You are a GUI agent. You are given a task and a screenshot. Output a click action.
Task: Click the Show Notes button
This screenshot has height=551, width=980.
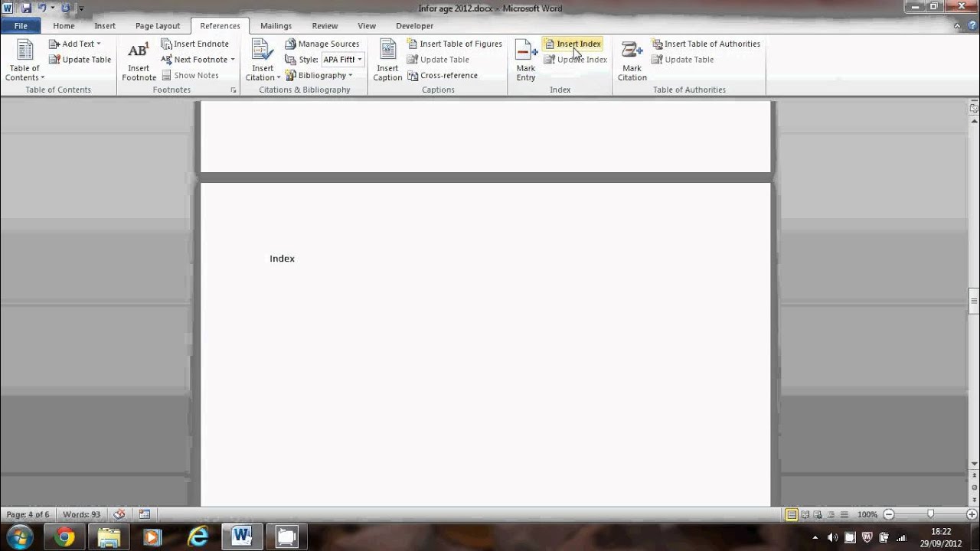pyautogui.click(x=190, y=75)
